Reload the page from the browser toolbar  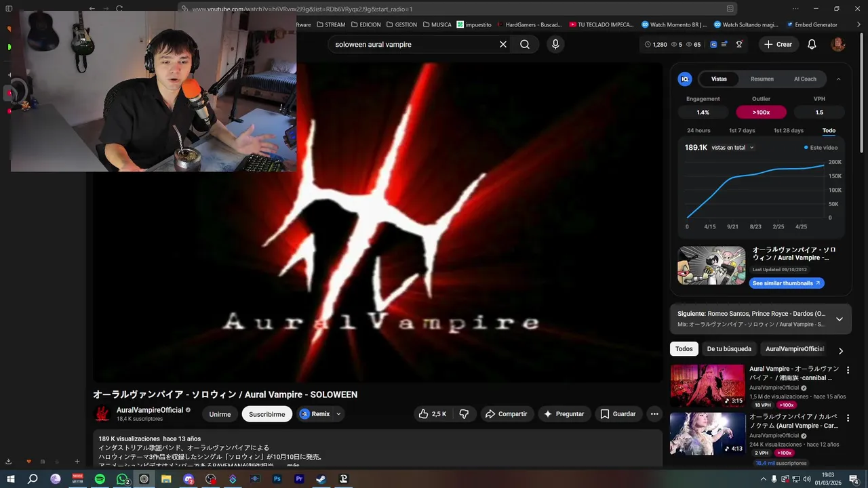click(x=119, y=9)
